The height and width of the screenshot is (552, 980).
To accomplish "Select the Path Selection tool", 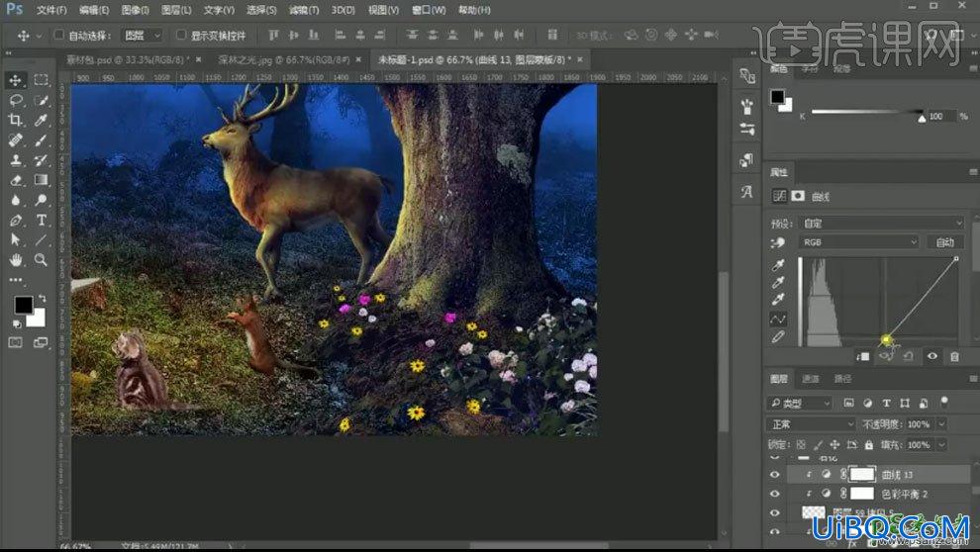I will [x=15, y=239].
